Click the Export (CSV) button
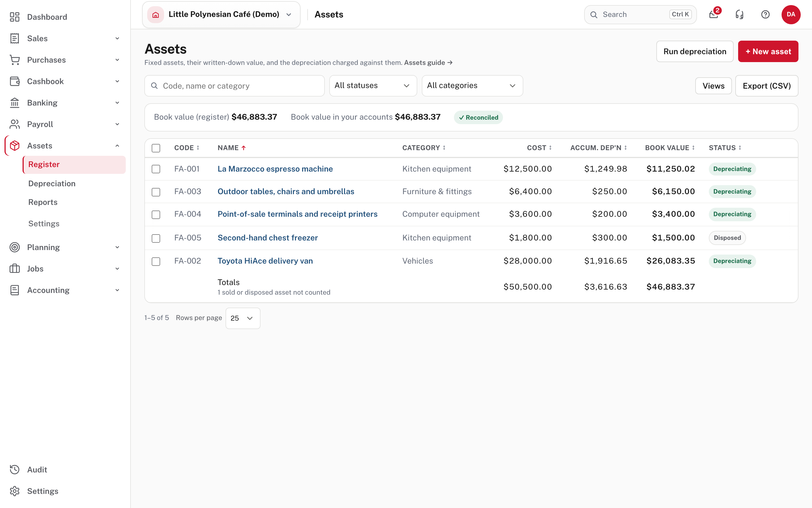 (767, 86)
